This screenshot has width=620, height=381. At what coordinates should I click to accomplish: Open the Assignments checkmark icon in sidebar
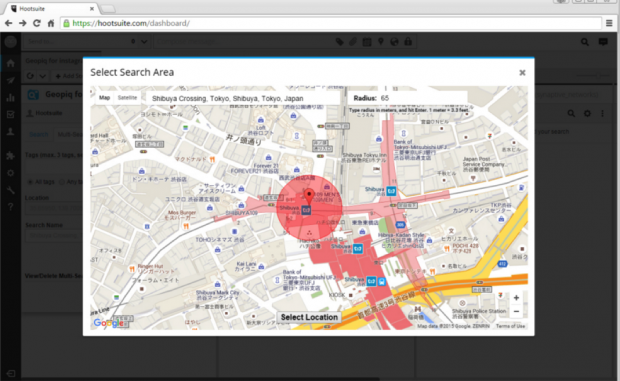(x=11, y=115)
